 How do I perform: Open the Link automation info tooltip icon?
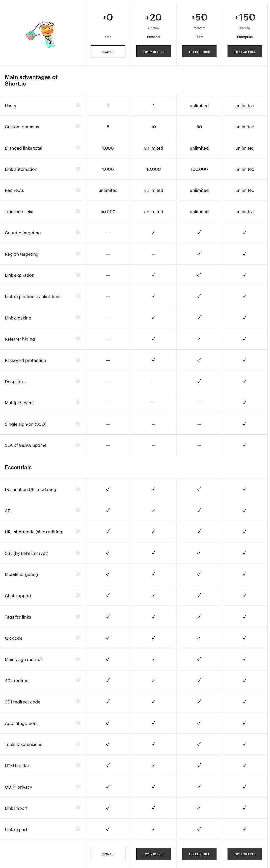[x=78, y=169]
